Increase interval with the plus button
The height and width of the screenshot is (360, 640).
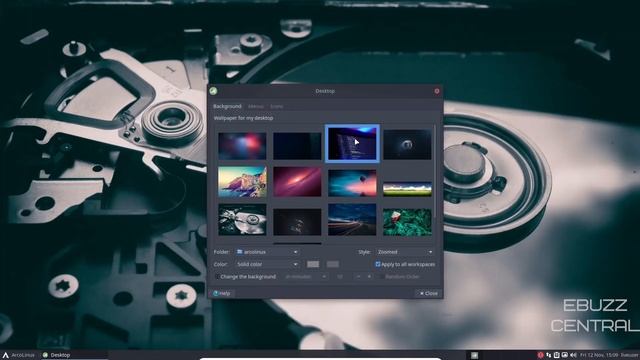point(369,277)
